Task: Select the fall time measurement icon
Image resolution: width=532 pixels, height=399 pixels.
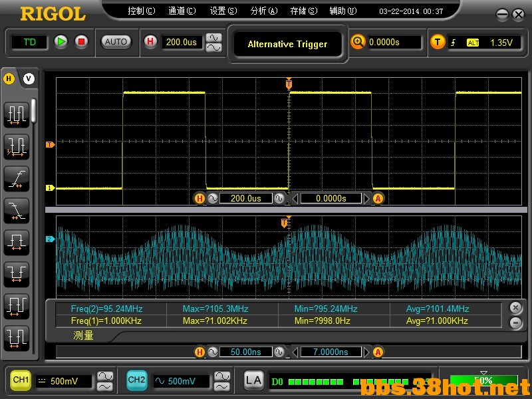Action: tap(16, 210)
